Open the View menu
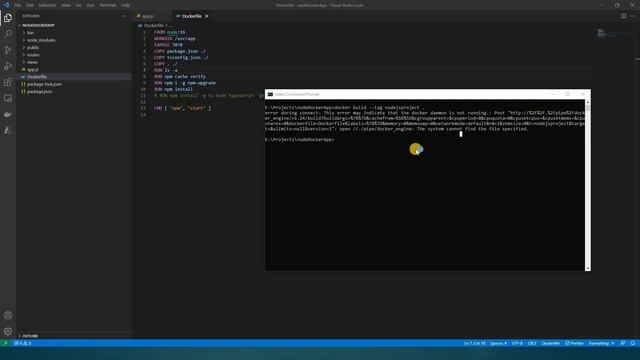 (66, 5)
